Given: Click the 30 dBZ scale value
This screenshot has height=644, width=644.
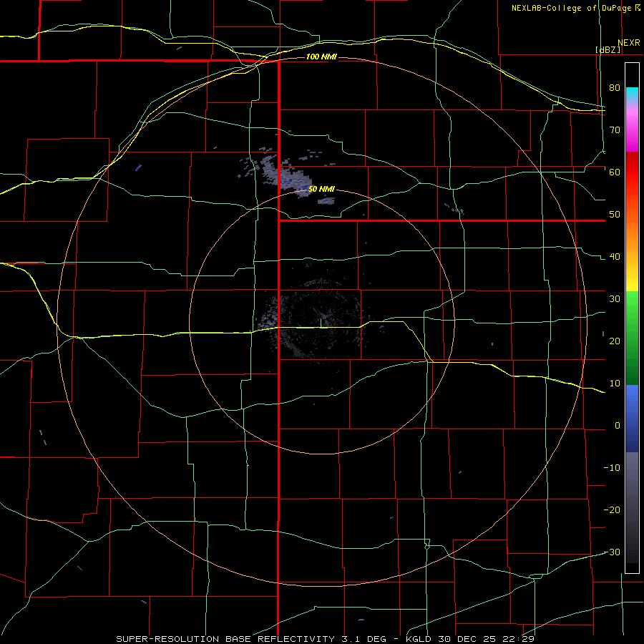Looking at the screenshot, I should (x=615, y=299).
